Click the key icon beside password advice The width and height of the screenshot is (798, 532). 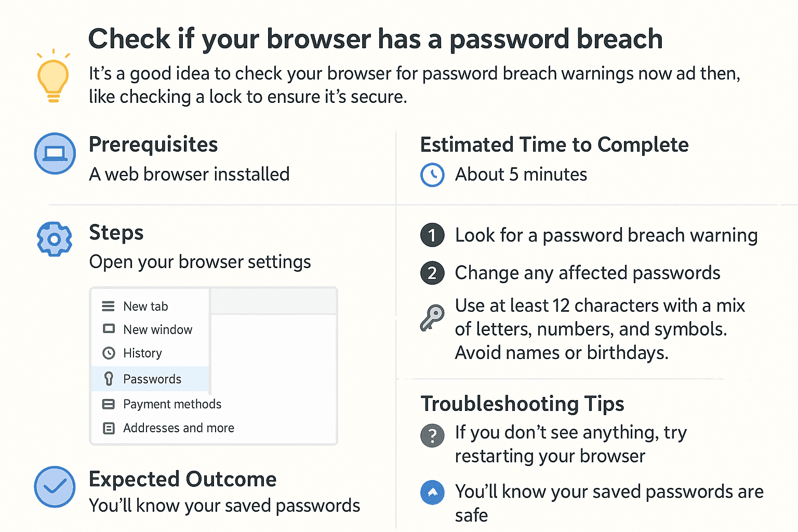432,317
